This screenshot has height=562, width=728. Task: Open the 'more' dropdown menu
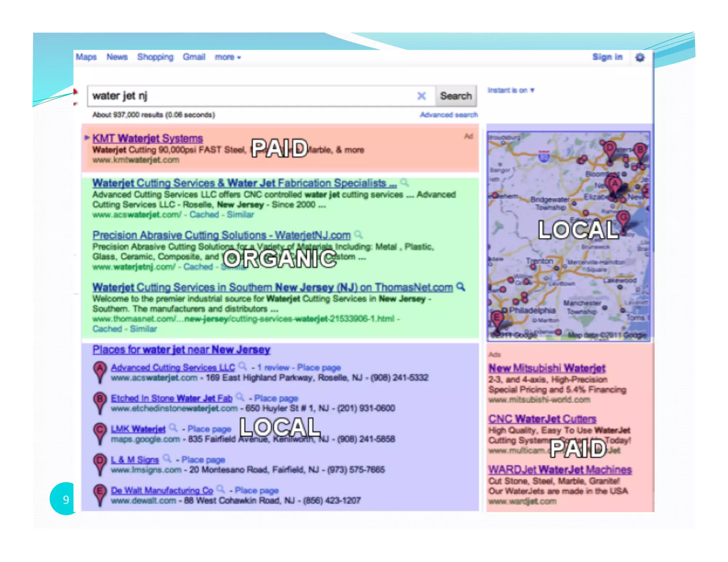pyautogui.click(x=227, y=57)
